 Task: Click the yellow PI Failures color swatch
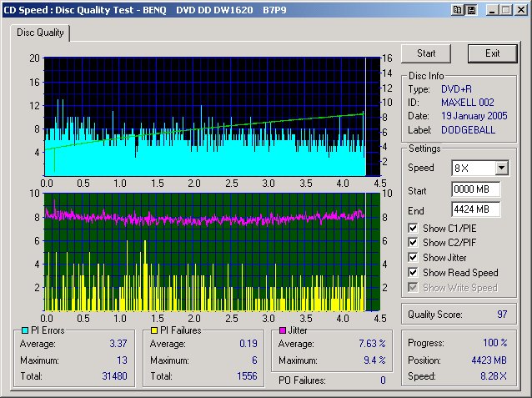154,330
